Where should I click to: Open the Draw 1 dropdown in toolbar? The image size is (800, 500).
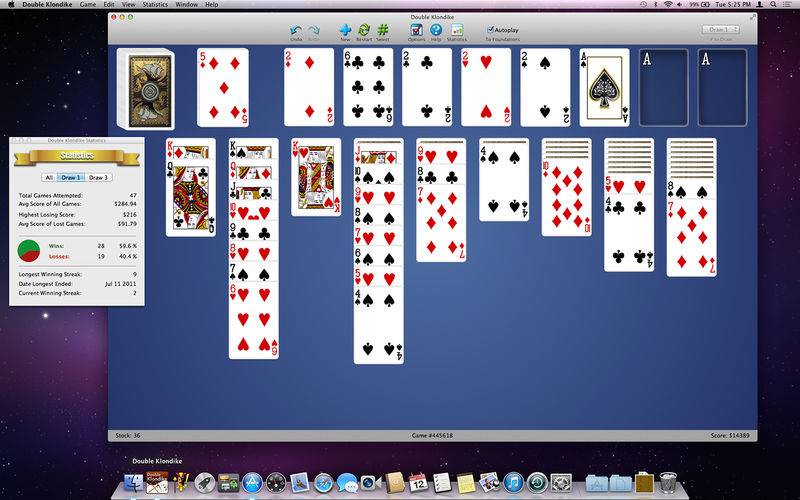721,30
